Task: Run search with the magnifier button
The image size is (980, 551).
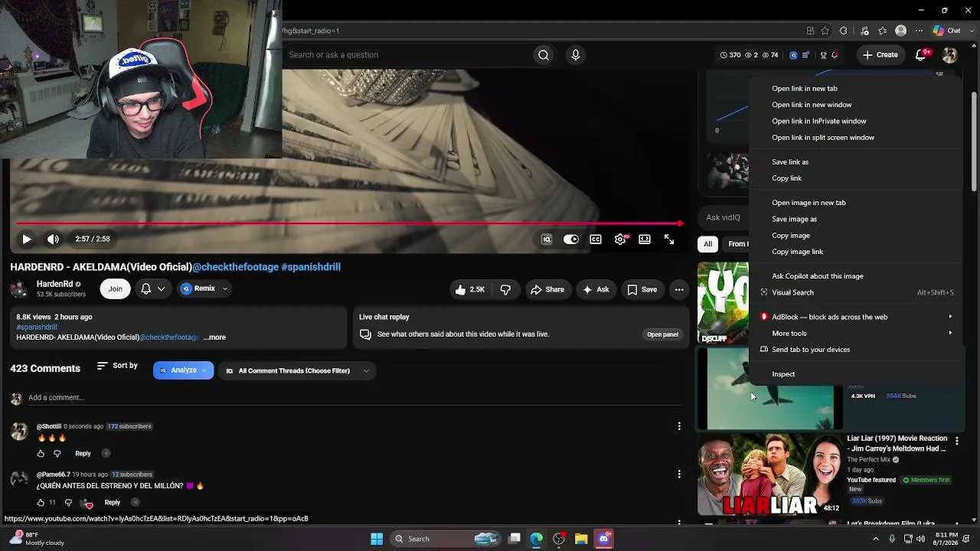Action: [544, 55]
